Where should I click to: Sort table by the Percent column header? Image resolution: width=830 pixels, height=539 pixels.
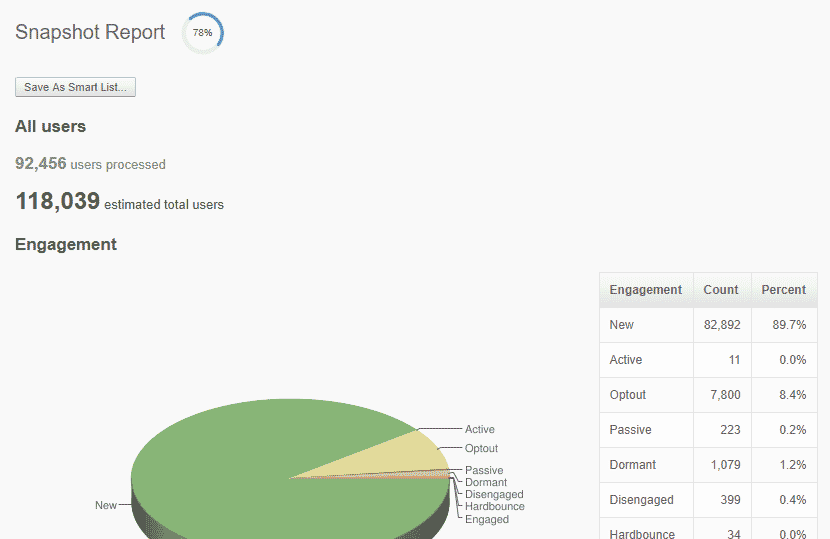click(x=783, y=290)
